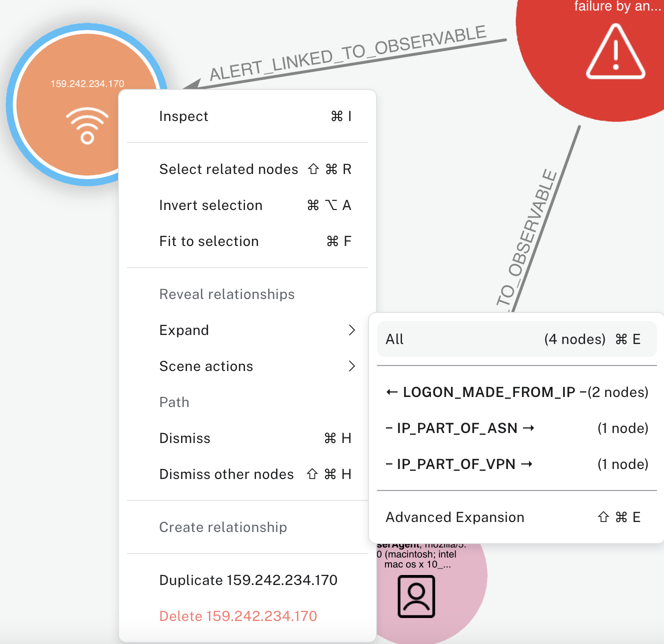Click the WiFi icon on the 159.242.234.170 node
Viewport: 664px width, 644px height.
pyautogui.click(x=87, y=126)
